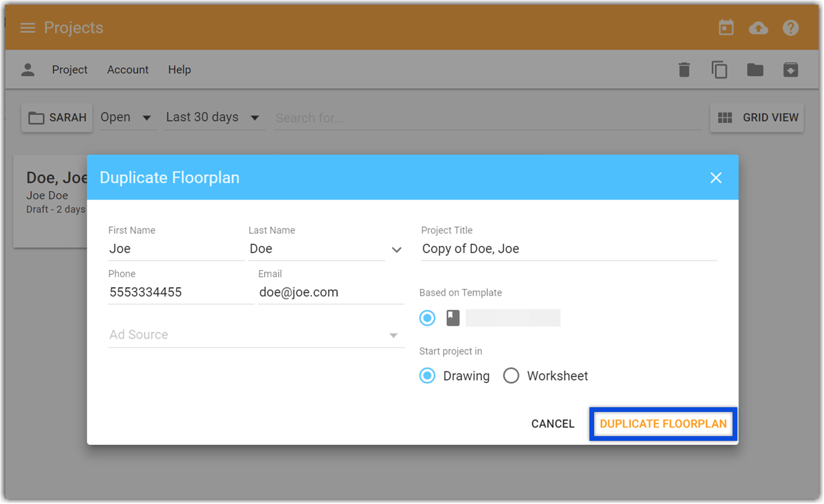This screenshot has height=504, width=824.
Task: Click the duplicate project copy icon
Action: (x=719, y=69)
